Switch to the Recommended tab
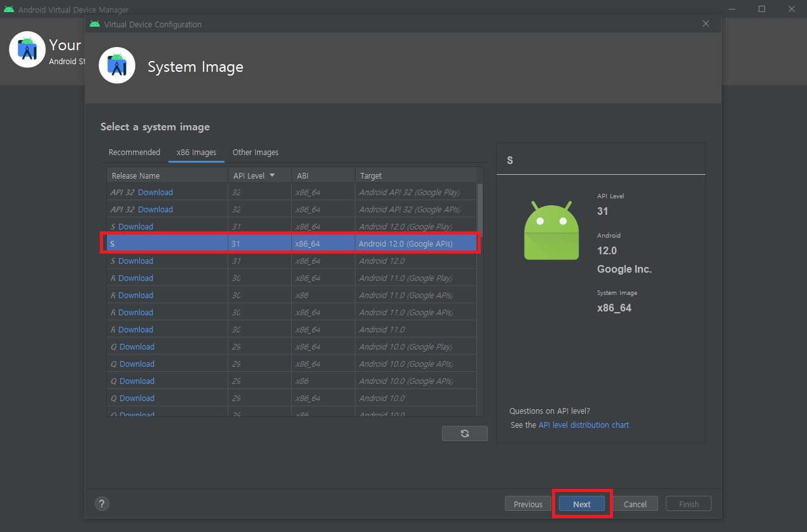 (x=134, y=153)
